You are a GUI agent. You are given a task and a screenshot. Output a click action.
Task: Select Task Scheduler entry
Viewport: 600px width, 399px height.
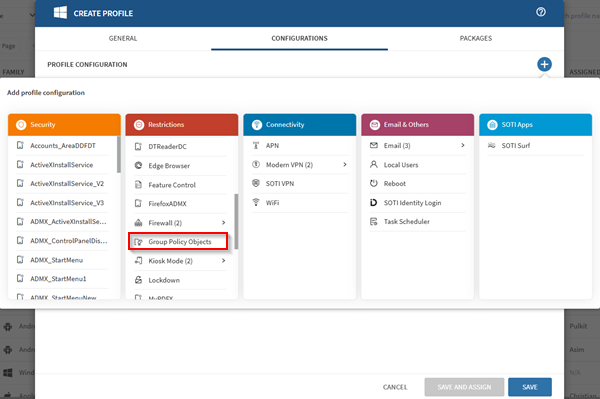[417, 221]
